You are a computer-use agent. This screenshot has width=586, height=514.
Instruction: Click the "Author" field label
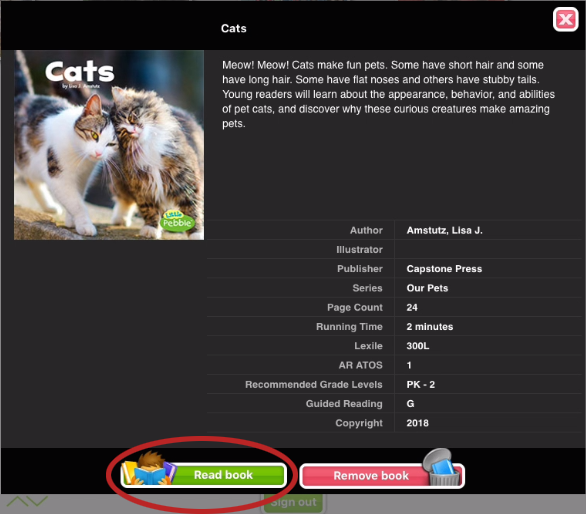pos(366,230)
